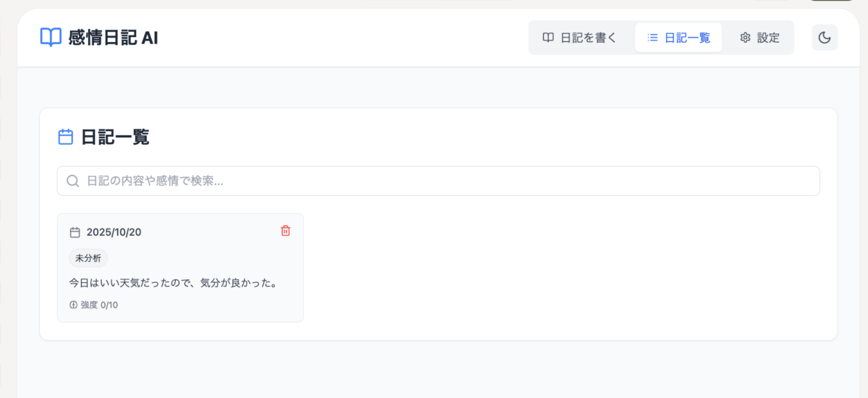Viewport: 868px width, 398px height.
Task: Click the book logo icon
Action: click(x=51, y=38)
